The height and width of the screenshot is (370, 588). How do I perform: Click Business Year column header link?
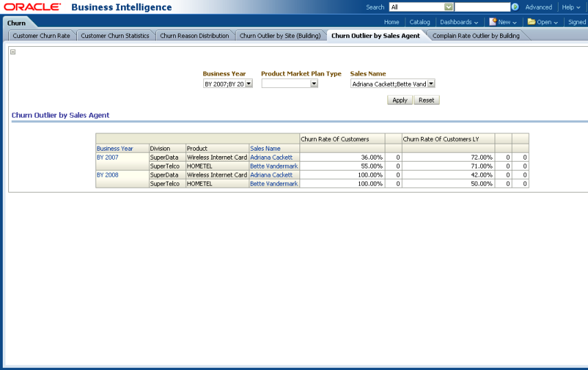pos(115,149)
